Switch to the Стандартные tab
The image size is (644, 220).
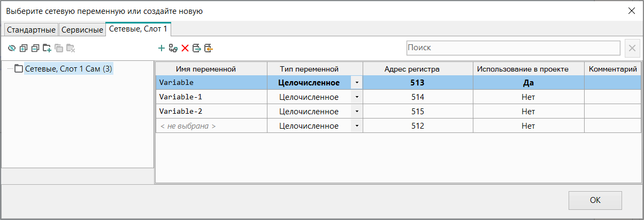[x=31, y=30]
